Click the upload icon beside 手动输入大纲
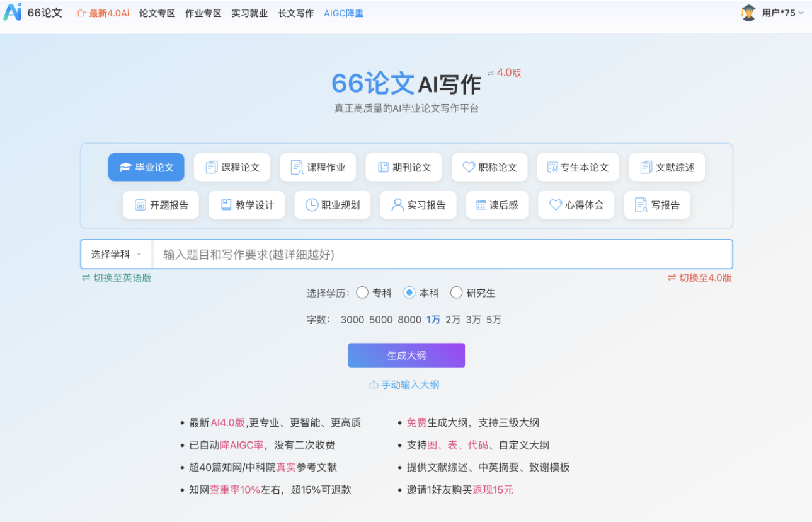 click(374, 385)
